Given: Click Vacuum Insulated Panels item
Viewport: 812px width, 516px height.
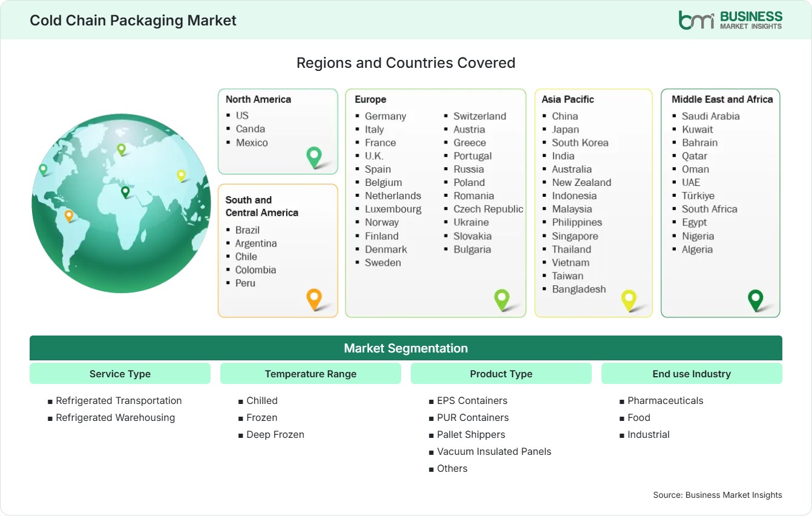Looking at the screenshot, I should tap(494, 451).
